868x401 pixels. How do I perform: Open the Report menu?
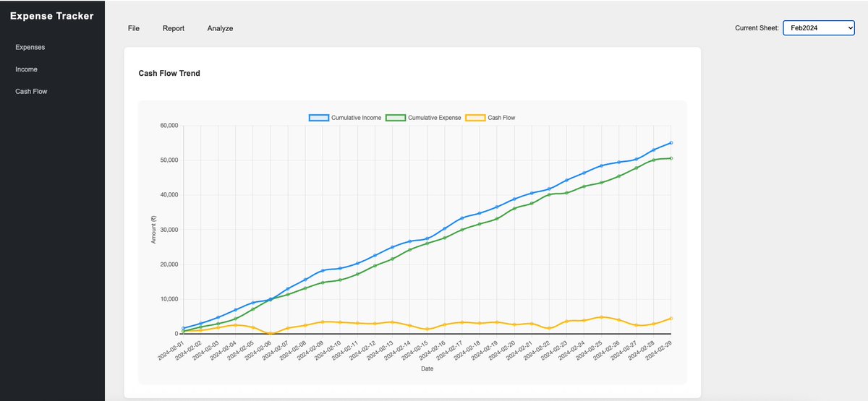174,28
